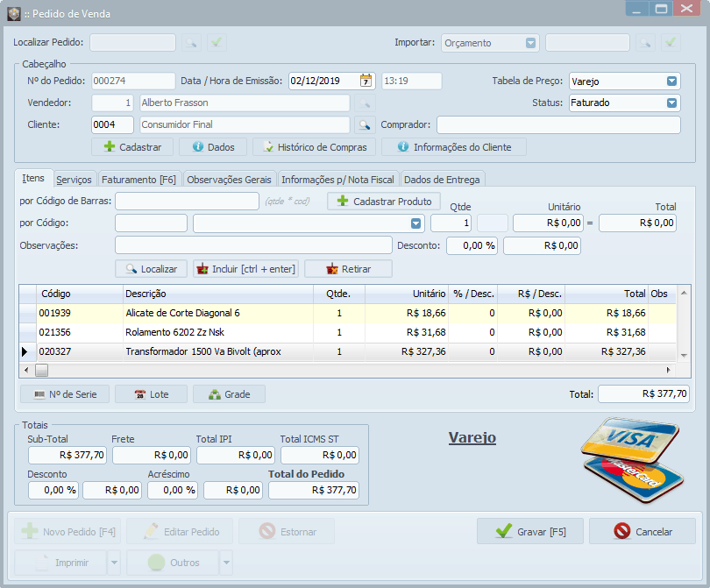Click the Retirar item button
Screen dimensions: 710x588
[348, 269]
